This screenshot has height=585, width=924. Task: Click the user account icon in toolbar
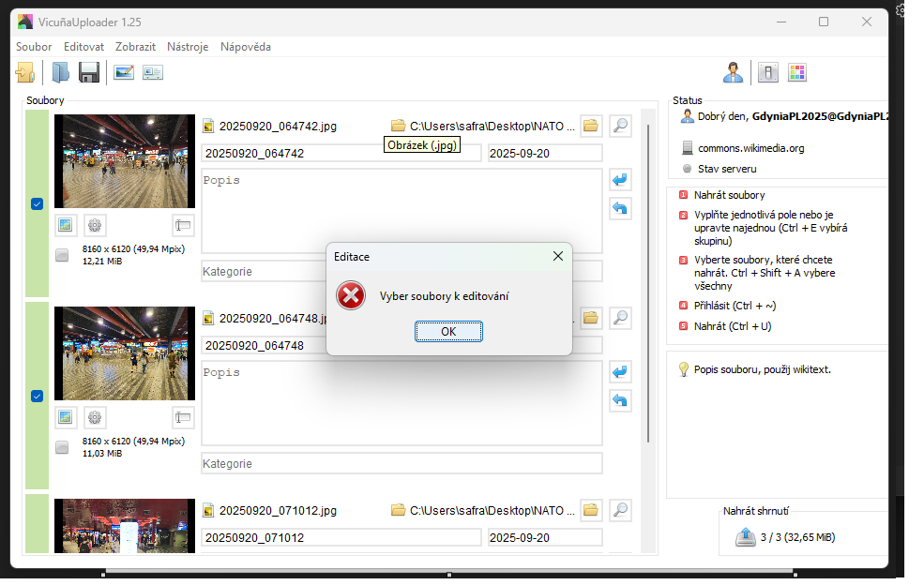(x=733, y=72)
